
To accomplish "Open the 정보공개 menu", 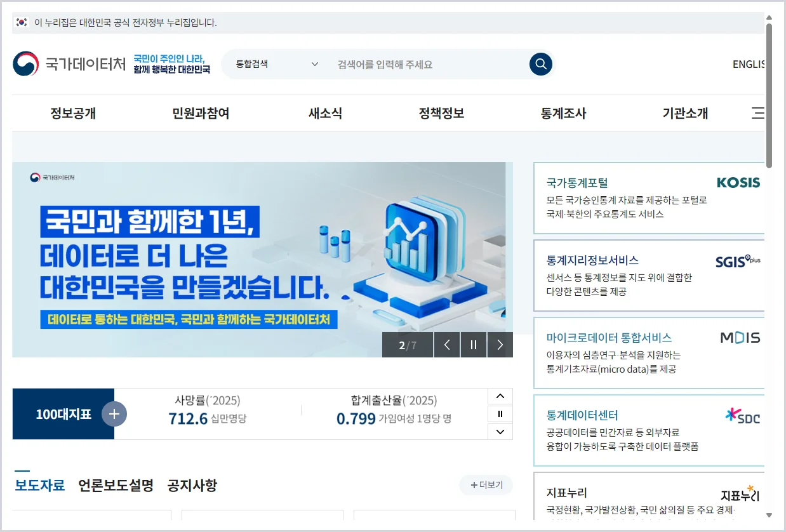I will tap(73, 114).
